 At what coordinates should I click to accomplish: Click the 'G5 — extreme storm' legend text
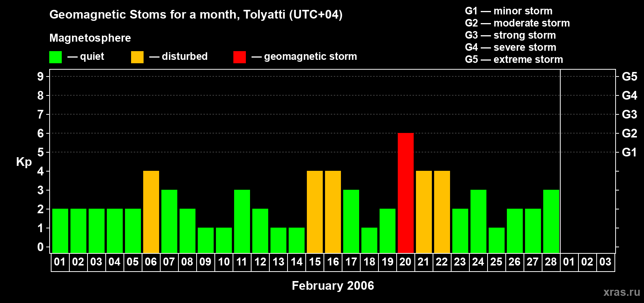click(514, 59)
